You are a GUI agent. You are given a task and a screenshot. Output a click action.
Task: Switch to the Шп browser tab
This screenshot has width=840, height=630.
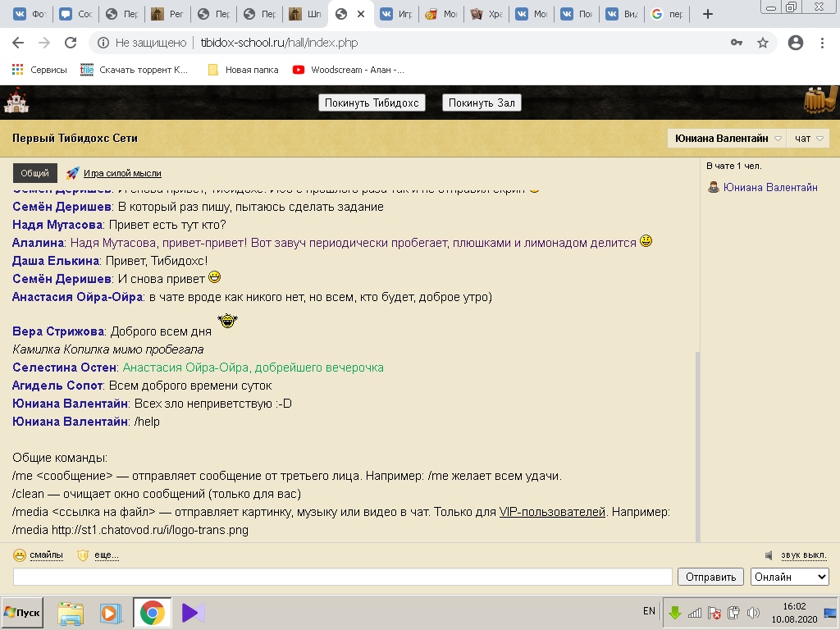pyautogui.click(x=305, y=15)
